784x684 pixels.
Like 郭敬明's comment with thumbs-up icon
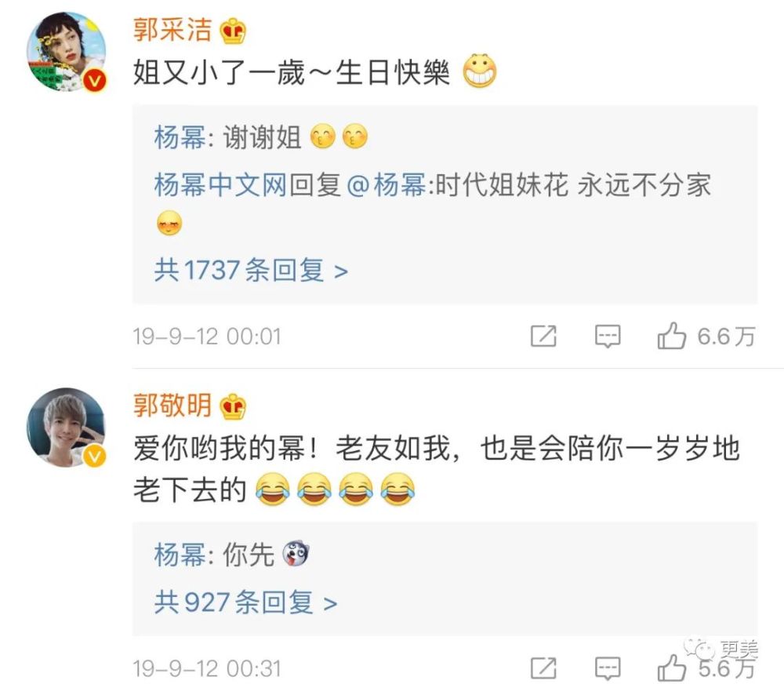point(671,668)
